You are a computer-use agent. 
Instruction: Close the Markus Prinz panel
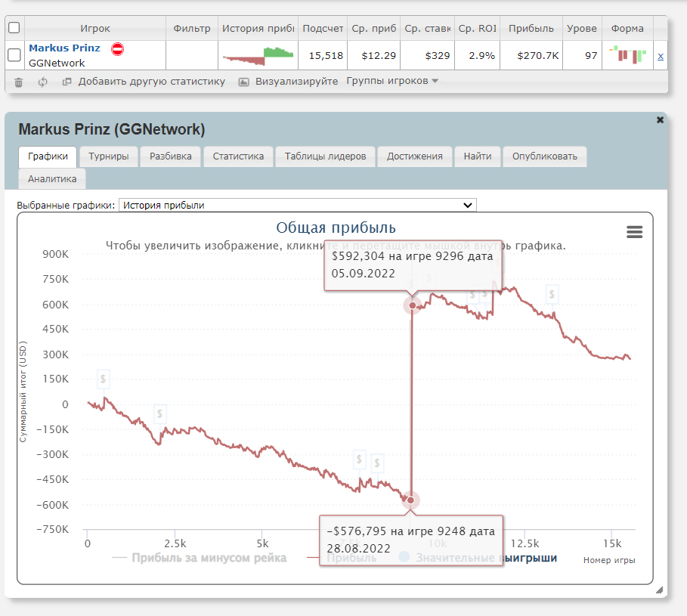[x=660, y=120]
